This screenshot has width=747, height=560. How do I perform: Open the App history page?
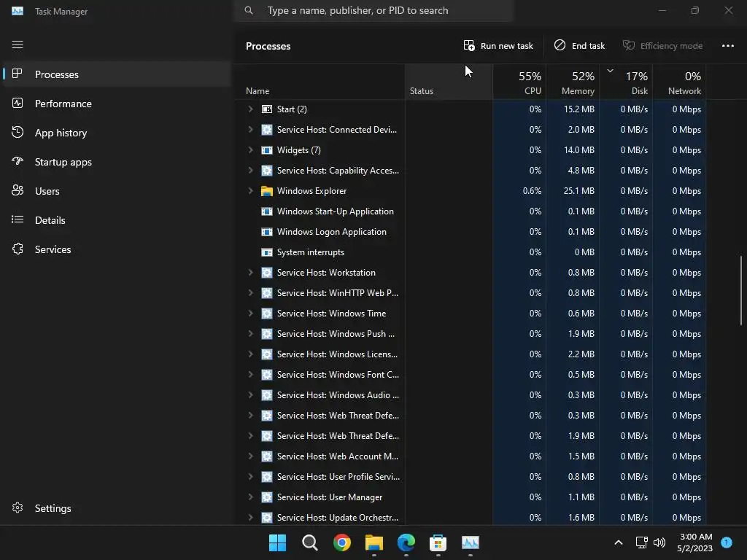click(x=116, y=133)
